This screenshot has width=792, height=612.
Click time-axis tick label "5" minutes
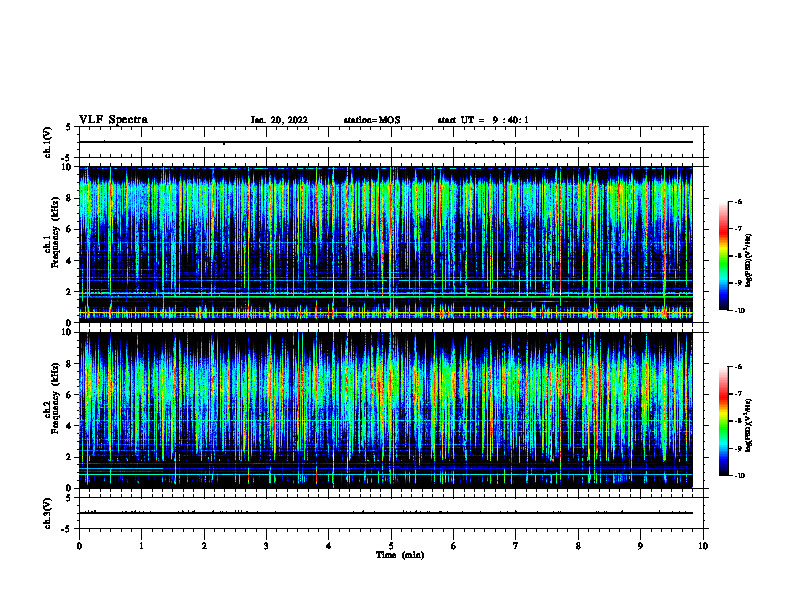(x=391, y=546)
